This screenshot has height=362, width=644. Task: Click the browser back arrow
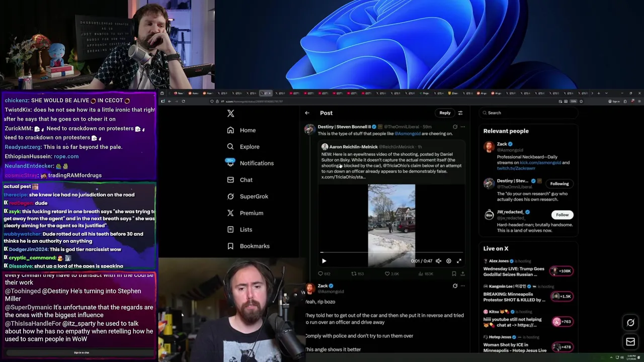[170, 101]
